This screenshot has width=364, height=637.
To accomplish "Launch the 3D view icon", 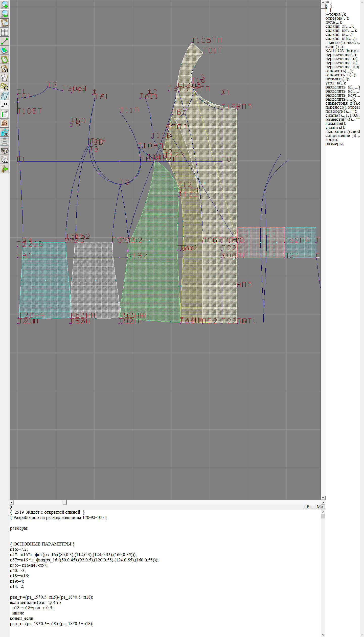I will tap(5, 132).
